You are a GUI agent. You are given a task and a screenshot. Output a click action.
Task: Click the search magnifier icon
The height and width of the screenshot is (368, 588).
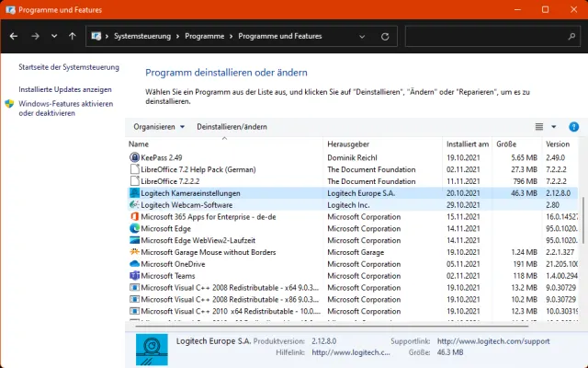click(571, 37)
